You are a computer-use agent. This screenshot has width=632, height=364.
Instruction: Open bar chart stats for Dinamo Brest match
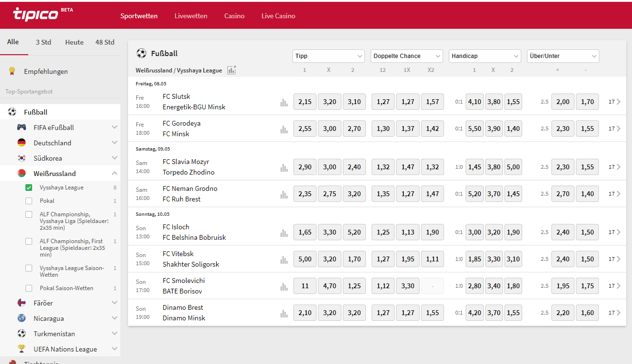[x=284, y=313]
